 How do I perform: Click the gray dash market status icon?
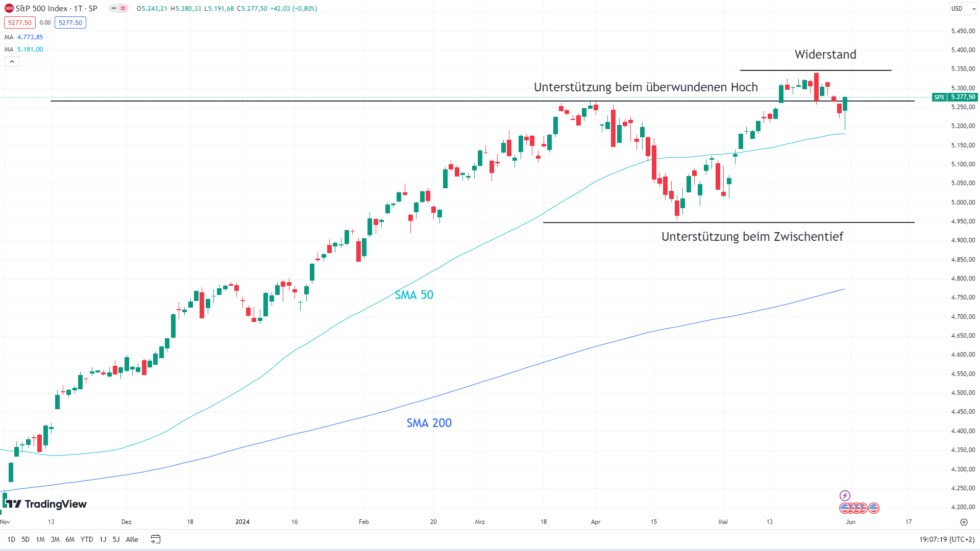[x=114, y=8]
